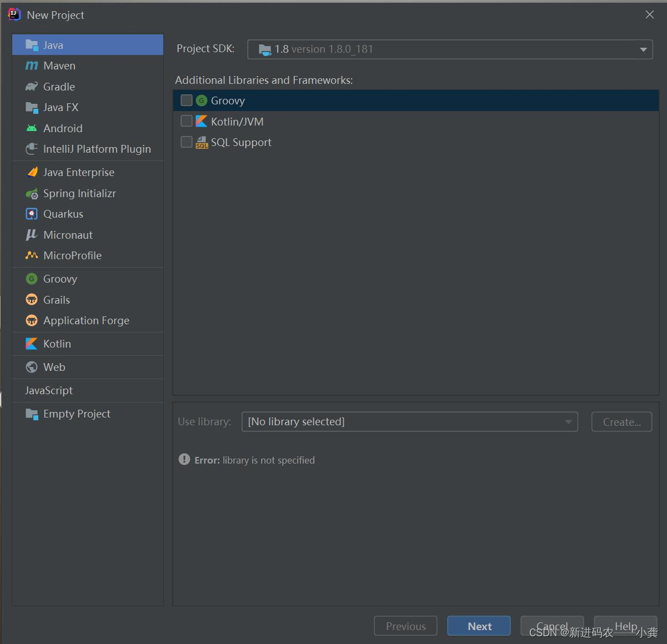Select Application Forge in the list
The height and width of the screenshot is (644, 667).
pyautogui.click(x=88, y=320)
